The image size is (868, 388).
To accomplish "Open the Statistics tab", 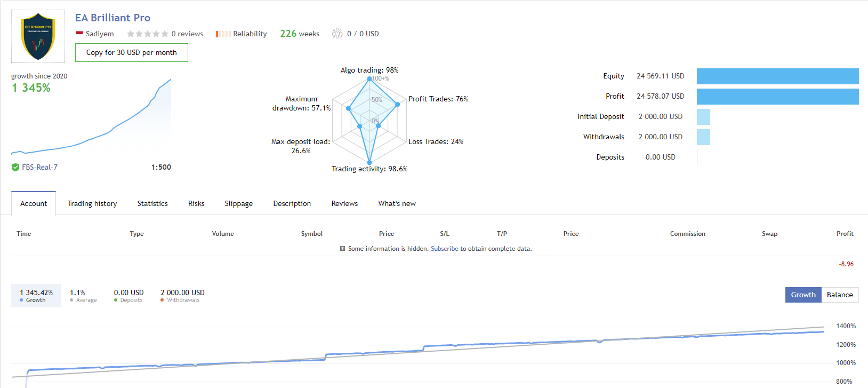I will tap(152, 203).
